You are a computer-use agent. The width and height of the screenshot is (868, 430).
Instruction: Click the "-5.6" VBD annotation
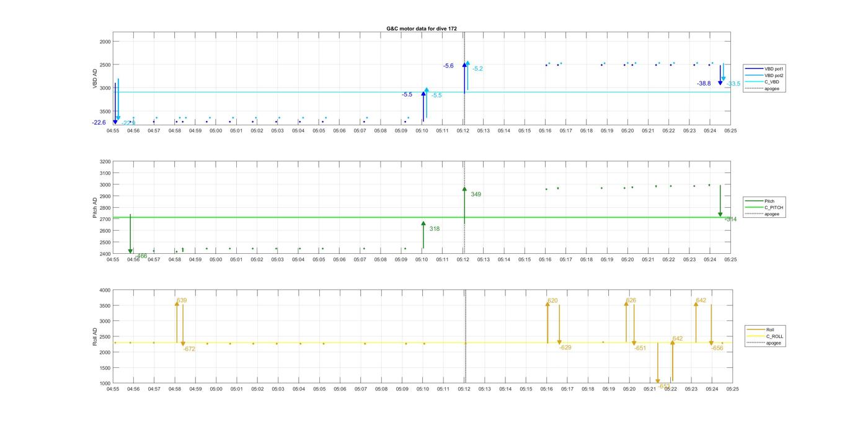click(448, 66)
